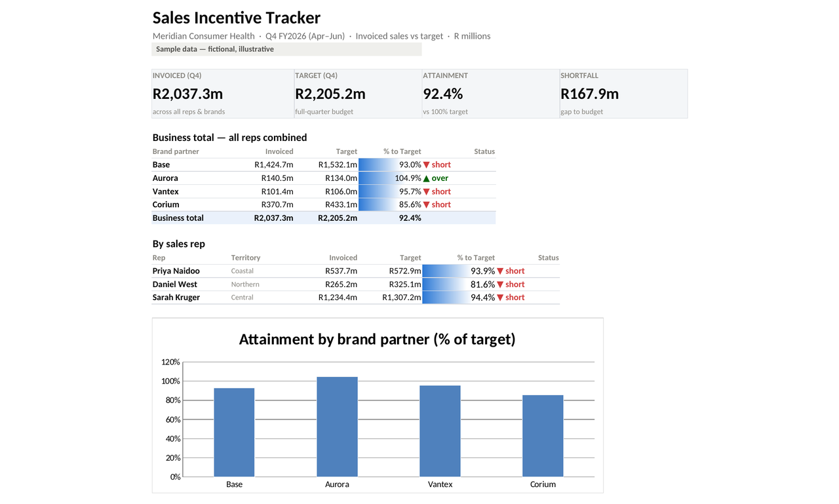The width and height of the screenshot is (839, 504).
Task: Click the red down-triangle short status for Base
Action: click(x=437, y=165)
